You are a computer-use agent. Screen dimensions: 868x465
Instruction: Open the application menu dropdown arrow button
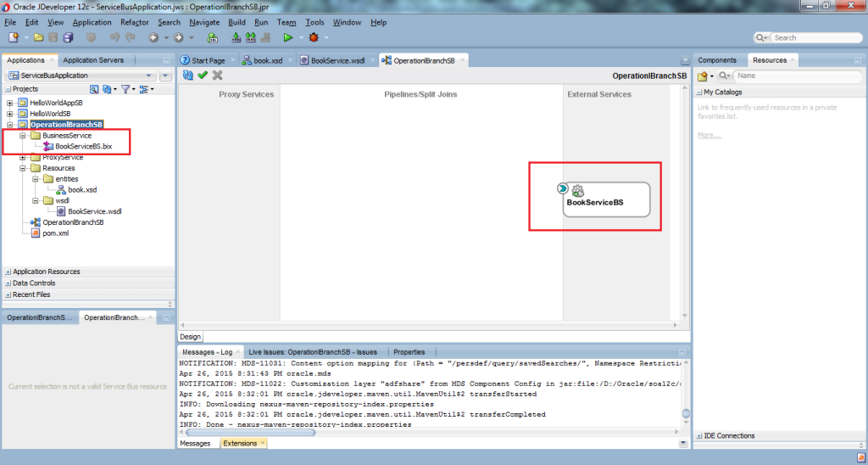[x=165, y=76]
